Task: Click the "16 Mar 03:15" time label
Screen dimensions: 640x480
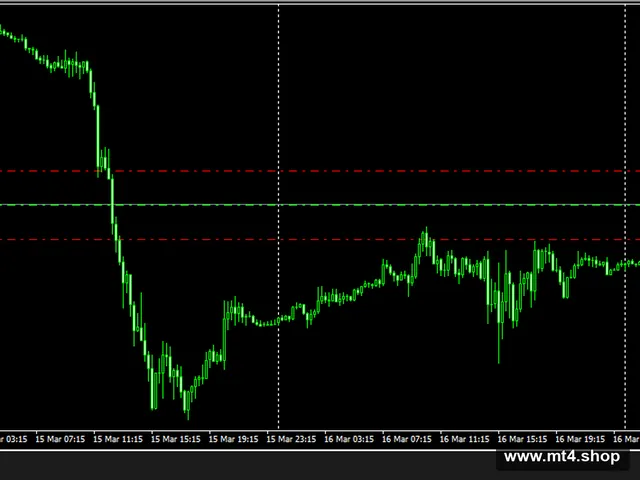Action: pos(349,439)
